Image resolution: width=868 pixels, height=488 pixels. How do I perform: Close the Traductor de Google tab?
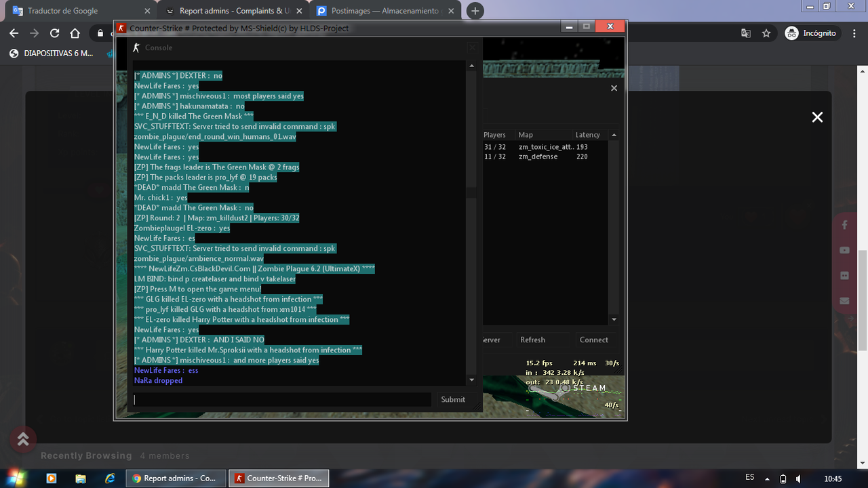coord(149,11)
